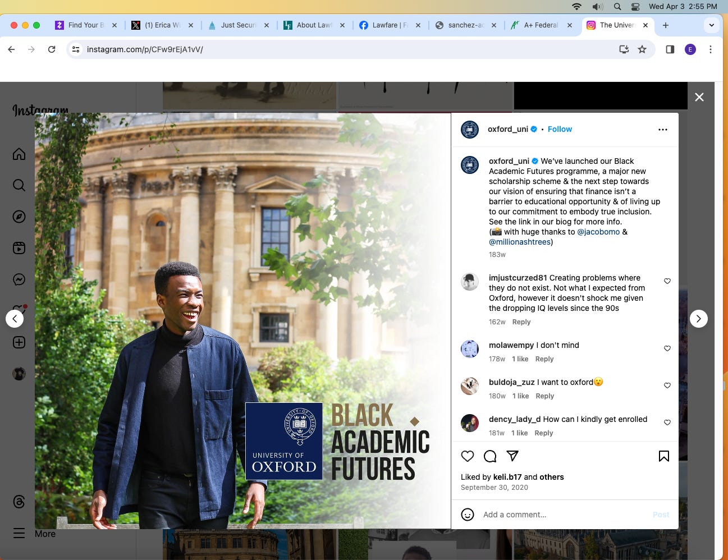Screen dimensions: 728x560
Task: Like the post with heart icon
Action: click(468, 456)
